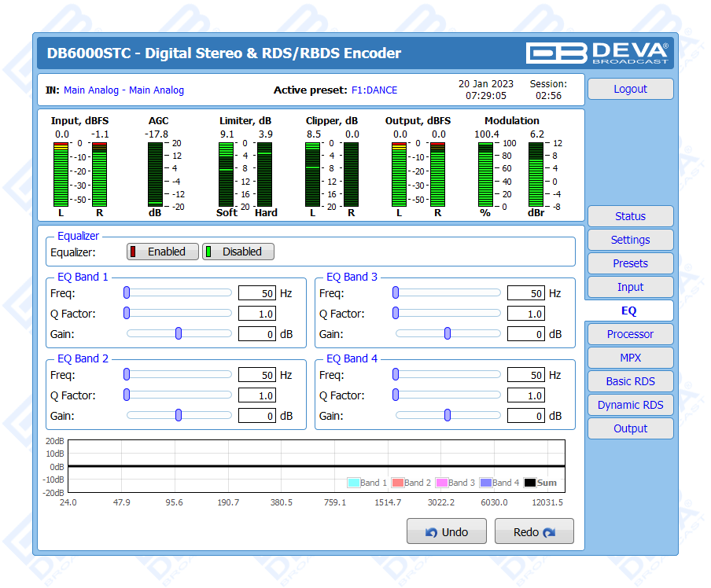Click the Redo arrow button
Image resolution: width=711 pixels, height=588 pixels.
pyautogui.click(x=534, y=532)
